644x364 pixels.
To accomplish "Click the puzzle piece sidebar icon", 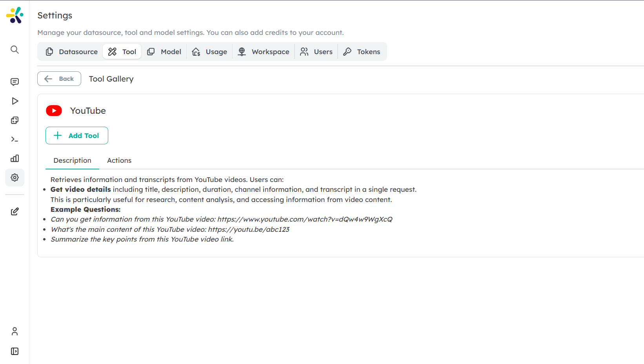I will point(15,120).
